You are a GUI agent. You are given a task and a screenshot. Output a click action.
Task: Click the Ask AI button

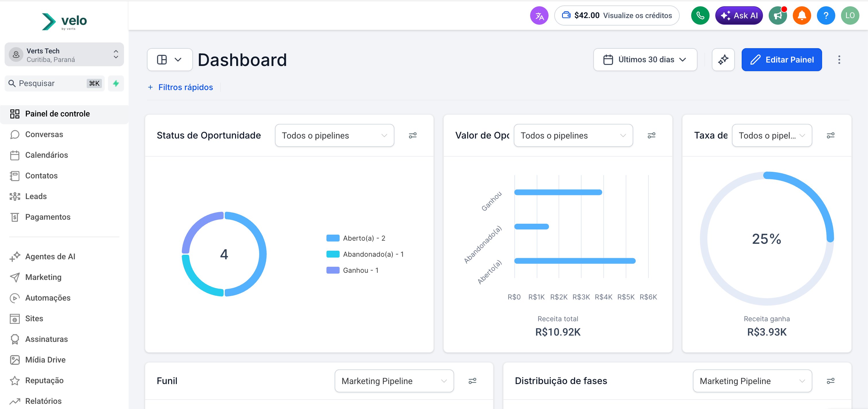point(739,15)
